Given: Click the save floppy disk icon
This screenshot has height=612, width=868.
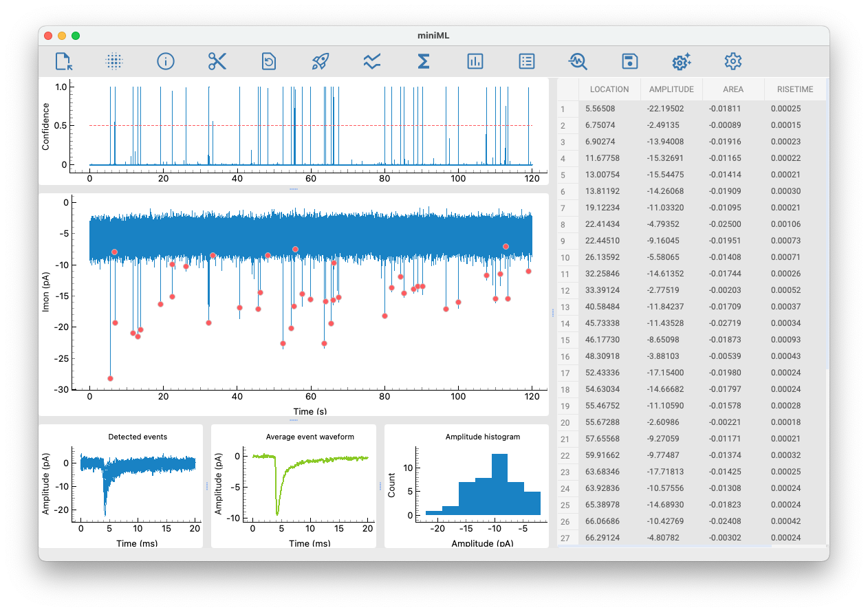Looking at the screenshot, I should [629, 61].
